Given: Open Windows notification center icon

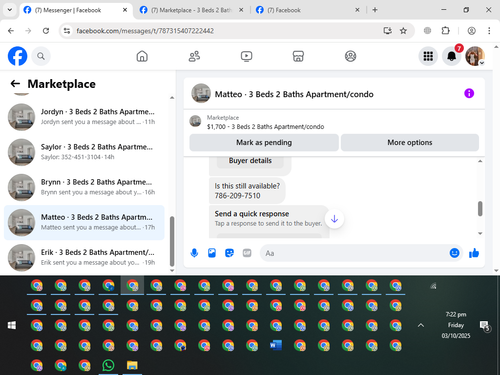Looking at the screenshot, I should pyautogui.click(x=484, y=326).
